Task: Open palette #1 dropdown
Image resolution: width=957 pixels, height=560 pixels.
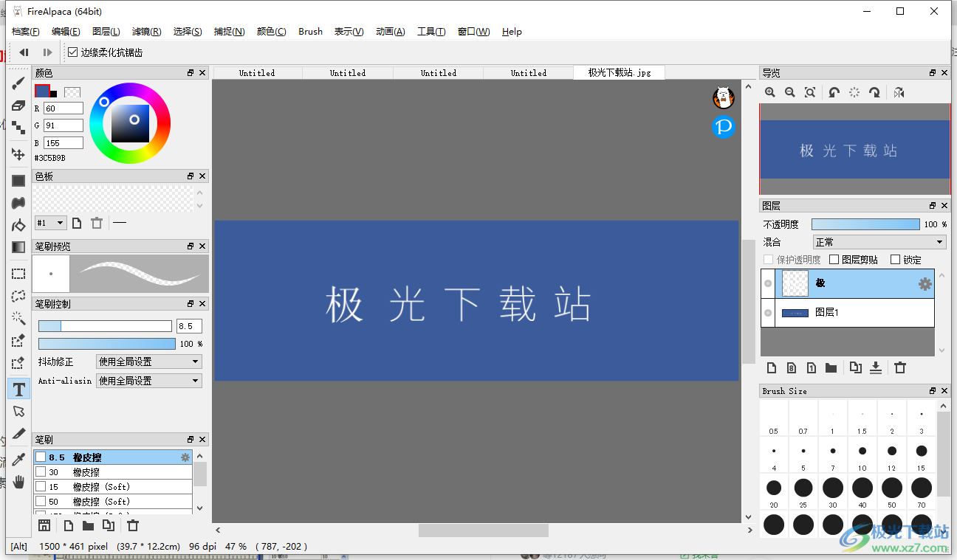Action: [51, 223]
